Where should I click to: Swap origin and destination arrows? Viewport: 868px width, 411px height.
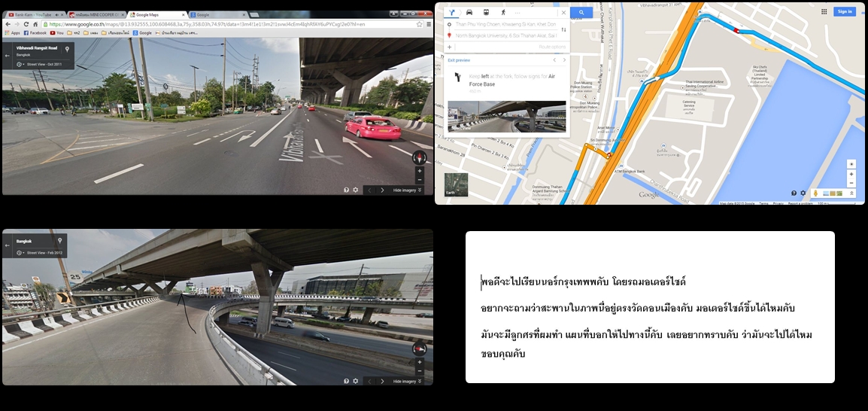click(563, 29)
